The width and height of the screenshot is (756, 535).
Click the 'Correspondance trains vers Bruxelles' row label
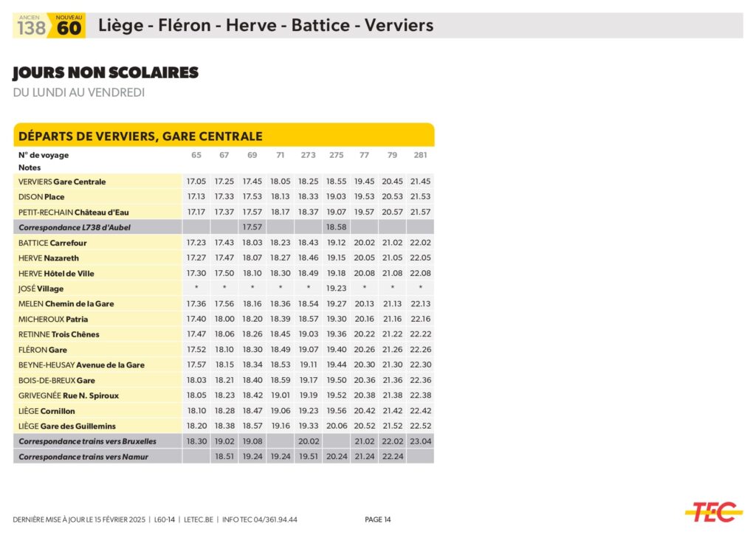click(x=88, y=441)
